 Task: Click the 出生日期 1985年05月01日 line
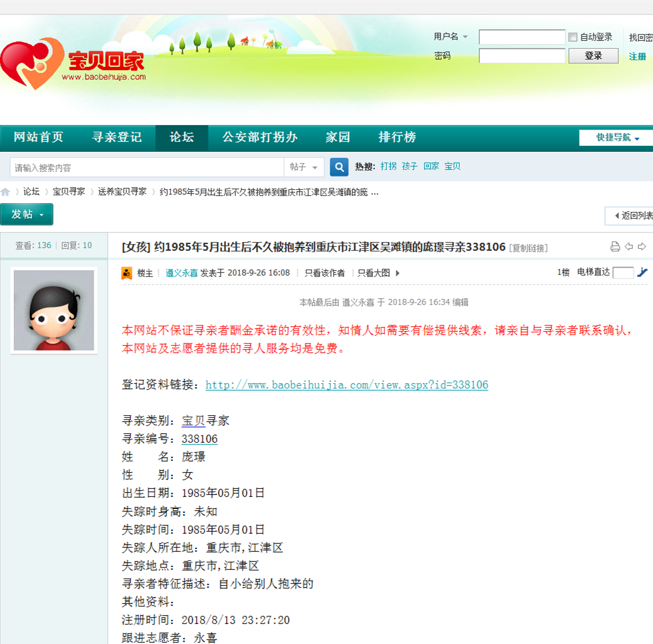(193, 494)
